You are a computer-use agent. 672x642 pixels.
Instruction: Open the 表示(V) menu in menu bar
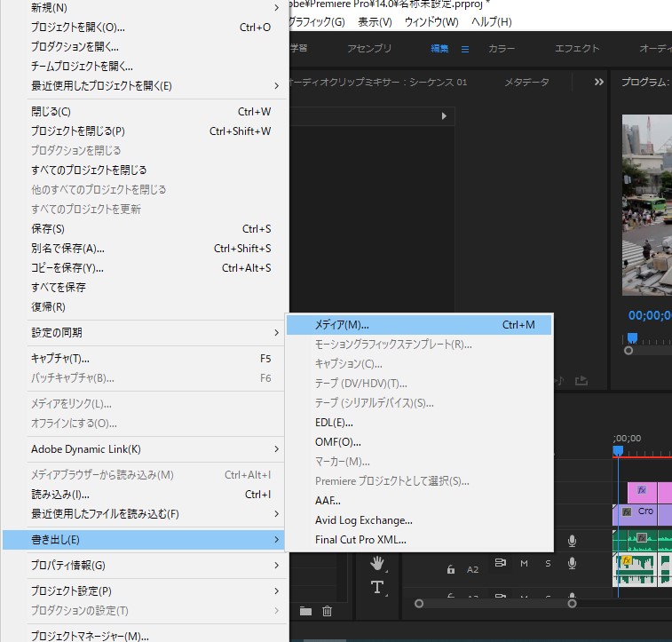(375, 22)
